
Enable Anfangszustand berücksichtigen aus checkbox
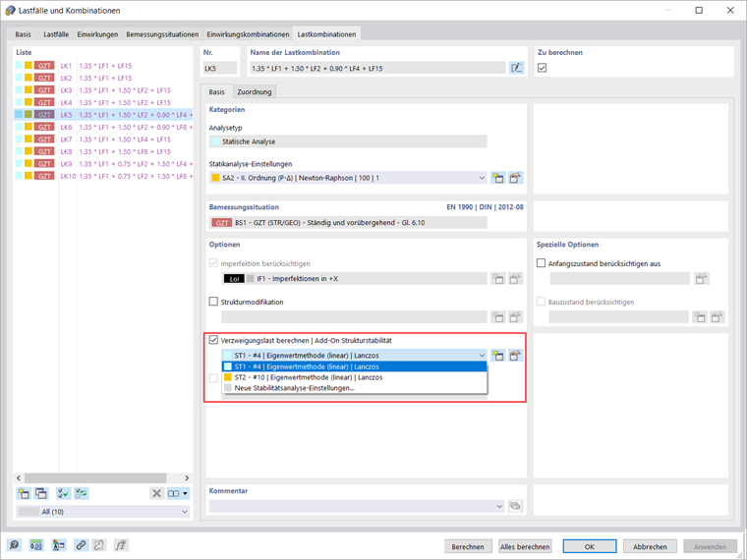(542, 263)
